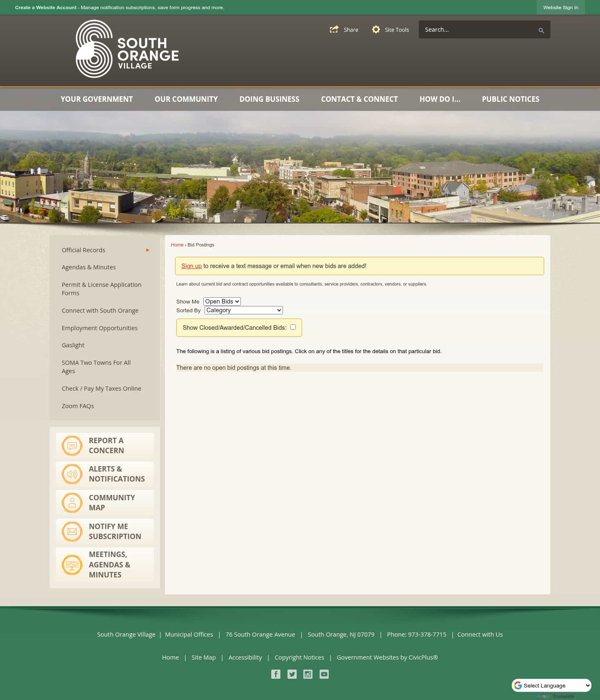Open Employment Opportunities sidebar link
The image size is (600, 700).
click(100, 328)
